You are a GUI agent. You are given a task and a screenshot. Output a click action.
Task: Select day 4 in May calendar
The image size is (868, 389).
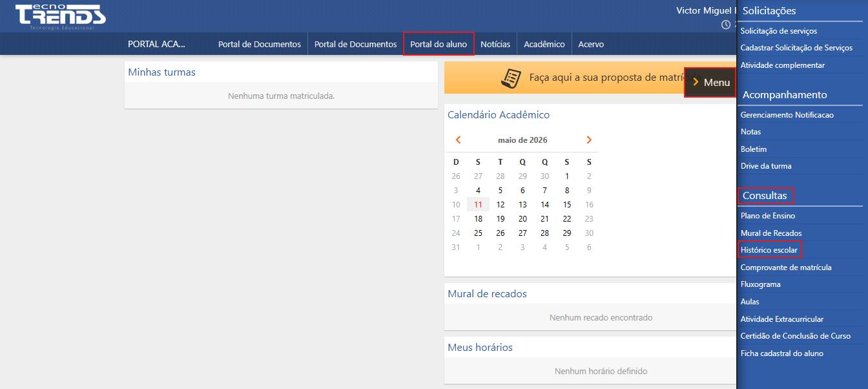point(478,190)
